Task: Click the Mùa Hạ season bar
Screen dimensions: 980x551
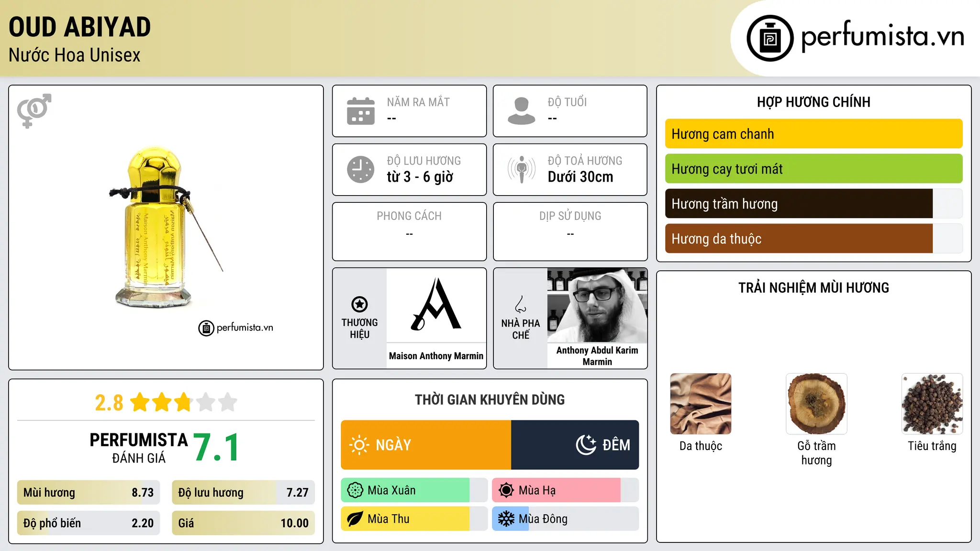Action: click(566, 490)
